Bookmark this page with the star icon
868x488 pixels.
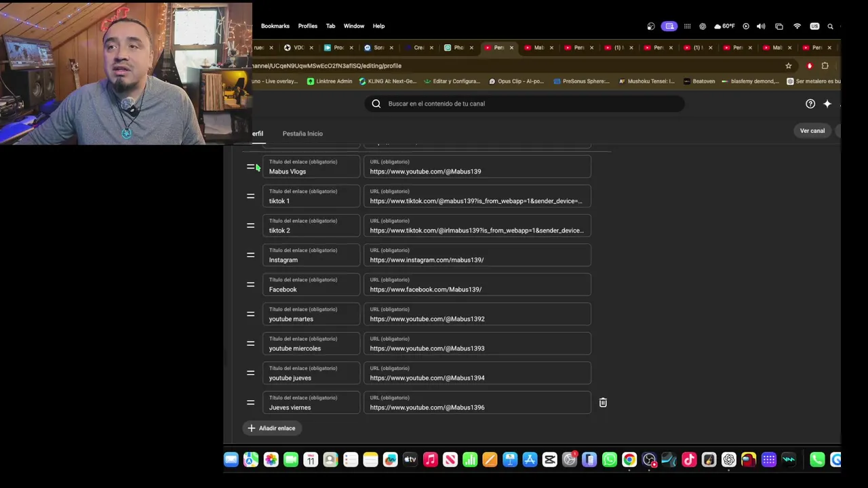pos(788,66)
